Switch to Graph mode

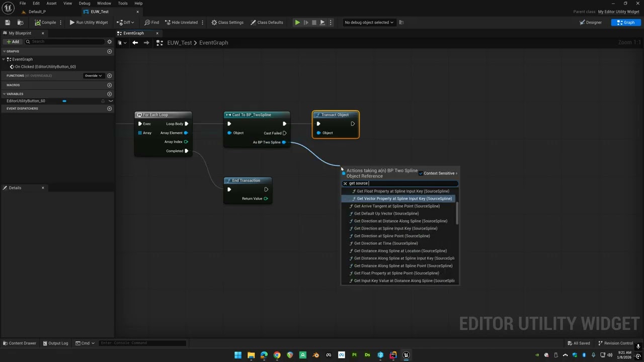(626, 22)
